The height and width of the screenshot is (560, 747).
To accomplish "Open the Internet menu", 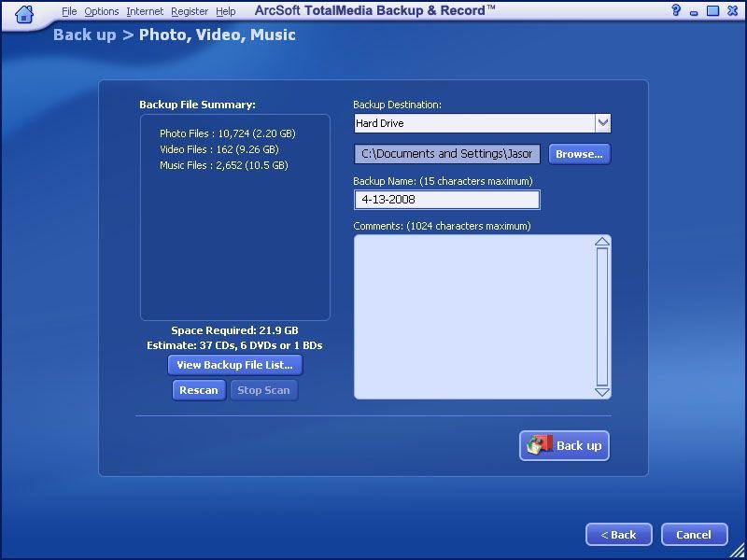I will [145, 11].
